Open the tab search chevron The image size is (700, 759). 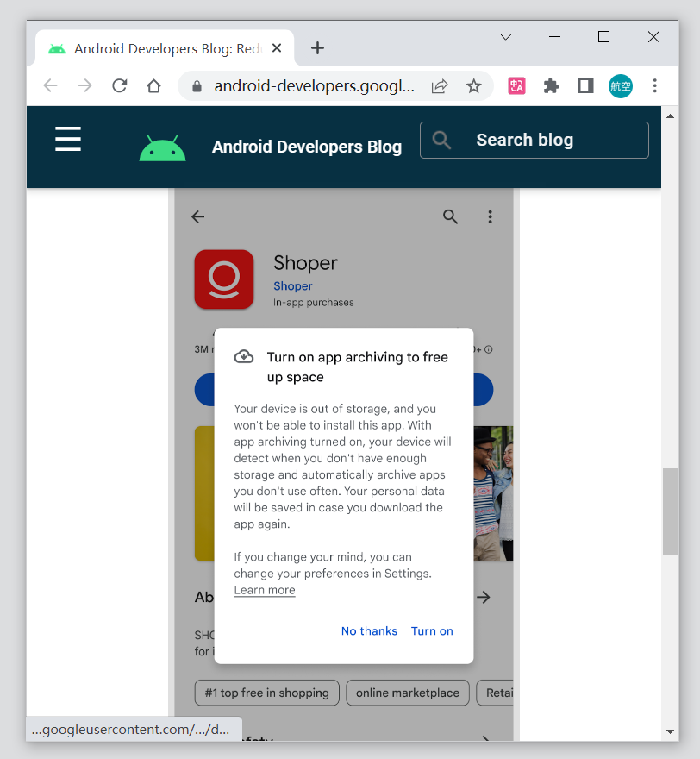[506, 37]
